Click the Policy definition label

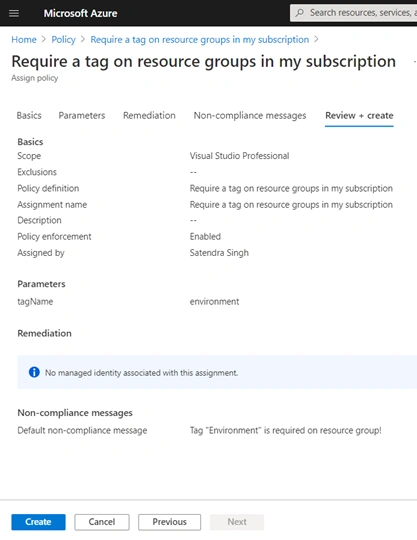pyautogui.click(x=48, y=188)
